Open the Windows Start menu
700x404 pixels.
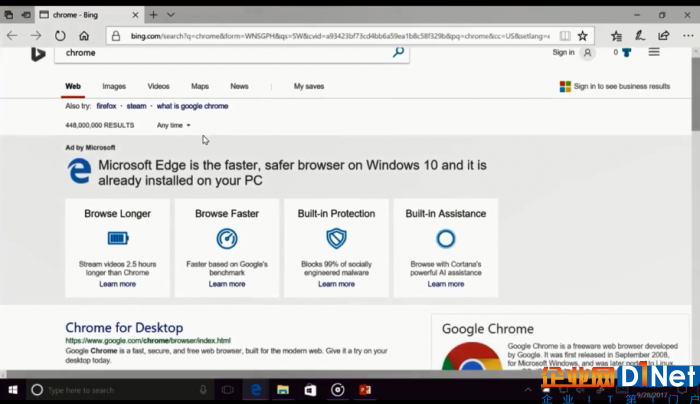pyautogui.click(x=12, y=390)
